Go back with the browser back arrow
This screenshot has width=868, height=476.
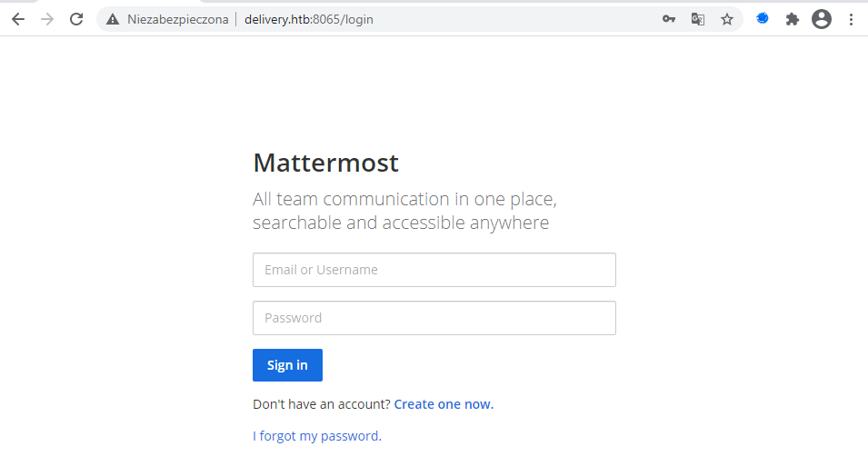(x=18, y=19)
